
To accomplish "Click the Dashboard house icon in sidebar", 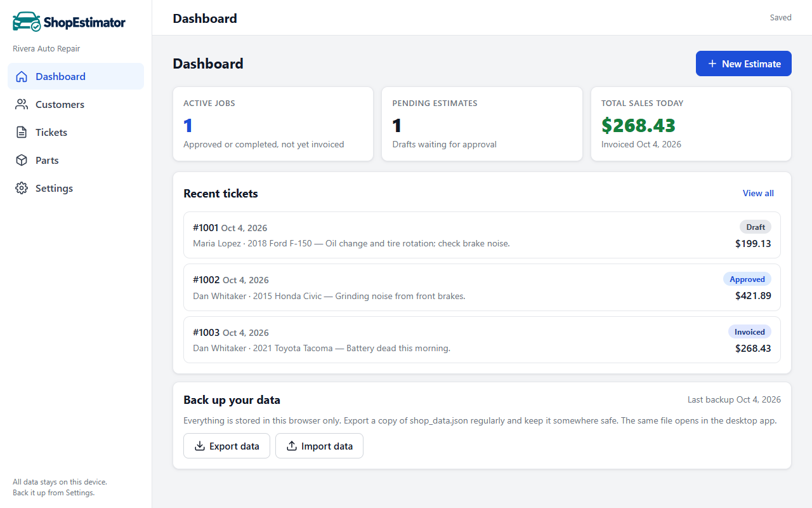I will tap(22, 77).
